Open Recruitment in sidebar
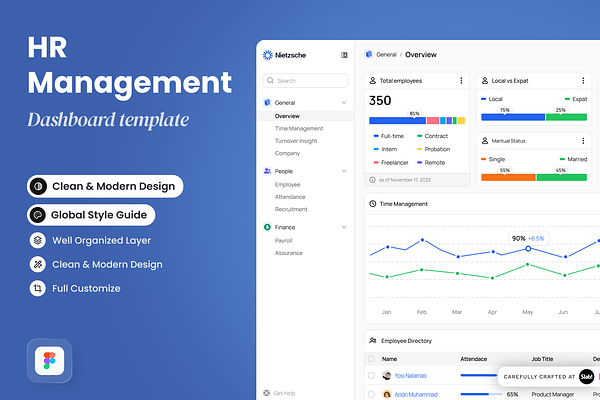The image size is (600, 400). (291, 209)
